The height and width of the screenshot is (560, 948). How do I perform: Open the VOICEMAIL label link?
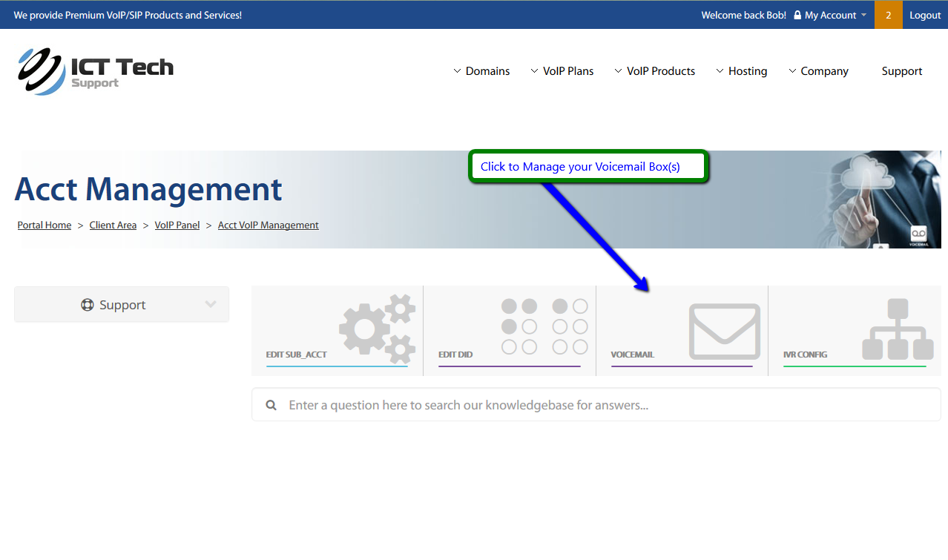click(633, 355)
